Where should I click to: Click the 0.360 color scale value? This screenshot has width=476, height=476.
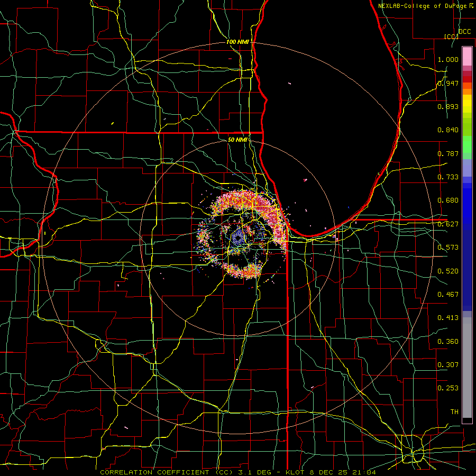tap(448, 342)
